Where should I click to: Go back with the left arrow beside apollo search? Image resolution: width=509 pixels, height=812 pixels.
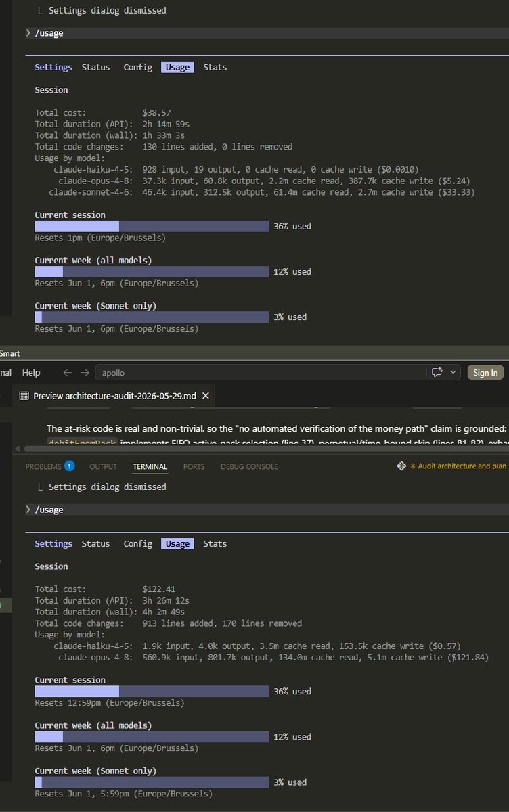(67, 373)
